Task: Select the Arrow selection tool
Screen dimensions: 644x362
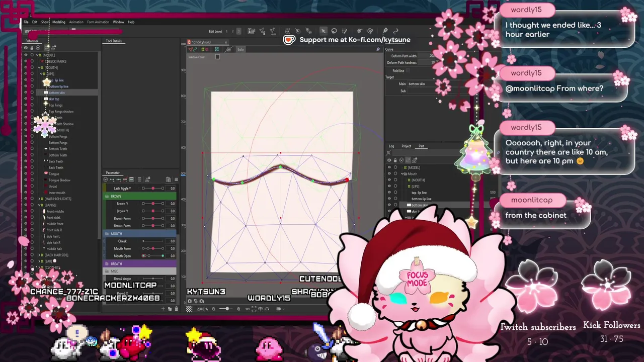Action: pyautogui.click(x=324, y=31)
